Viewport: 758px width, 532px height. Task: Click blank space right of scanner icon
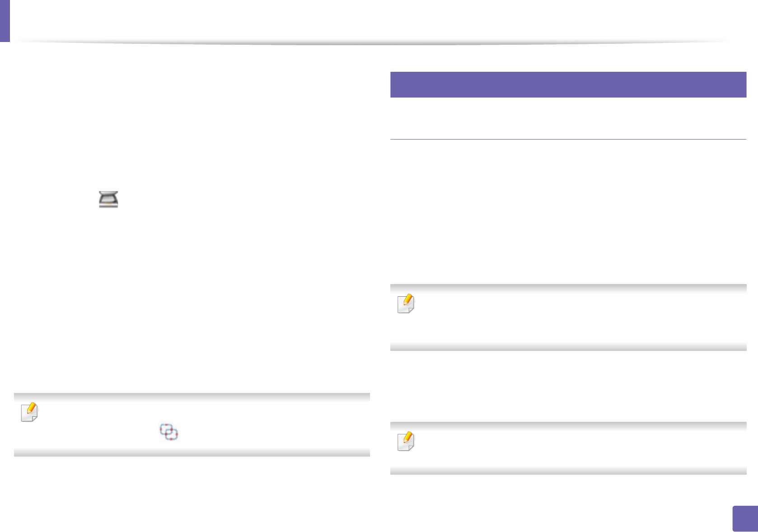[x=226, y=199]
